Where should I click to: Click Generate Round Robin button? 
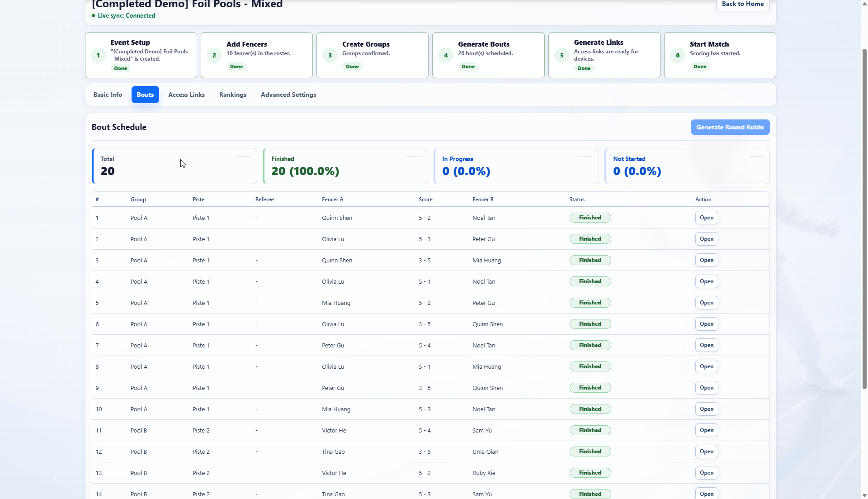click(x=730, y=127)
